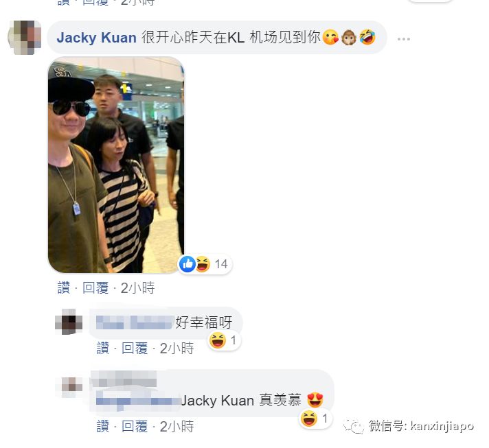
Task: Click 回覆 under the 真羡慕 reply
Action: pos(135,426)
